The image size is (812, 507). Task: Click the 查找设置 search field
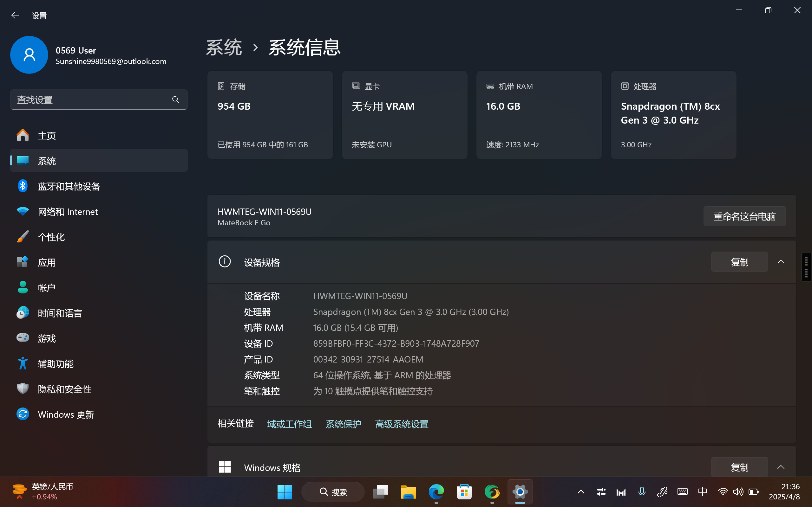[91, 99]
